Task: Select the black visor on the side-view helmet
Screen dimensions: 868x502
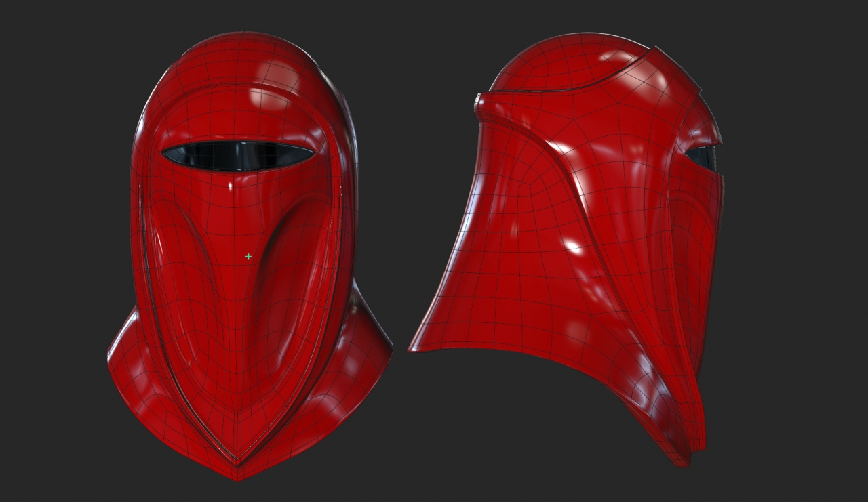Action: (703, 158)
